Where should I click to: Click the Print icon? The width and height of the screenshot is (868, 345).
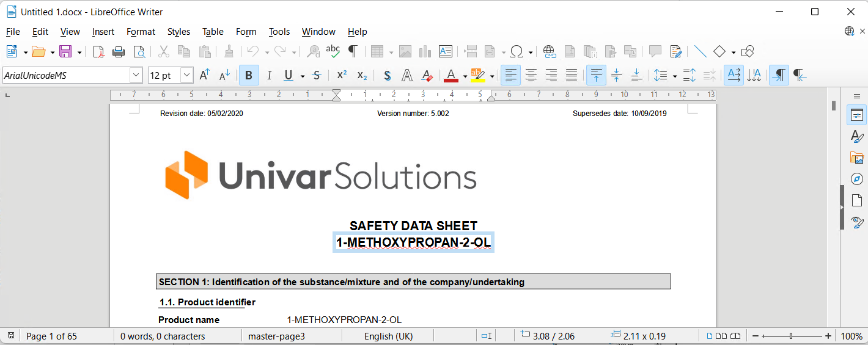[119, 51]
